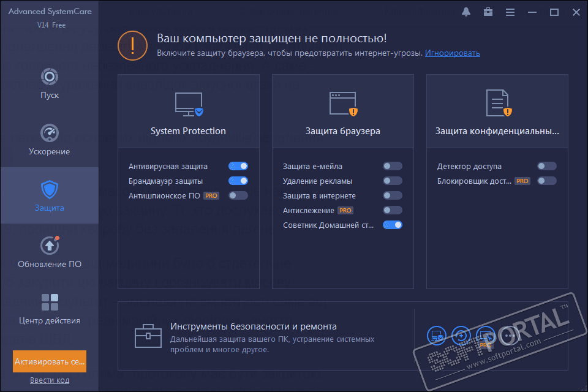Enable Защита е-мейла switch
588x392 pixels.
[393, 166]
